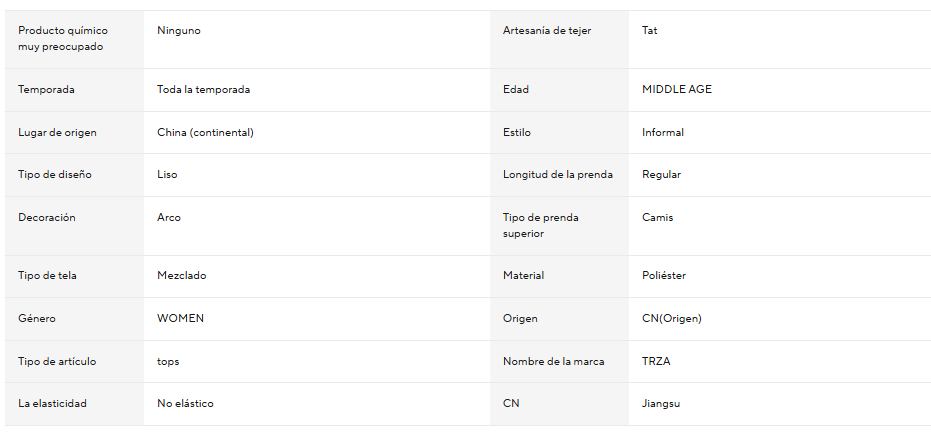The image size is (931, 441).
Task: Click the 'Jiangsu' value text
Action: [x=661, y=404]
